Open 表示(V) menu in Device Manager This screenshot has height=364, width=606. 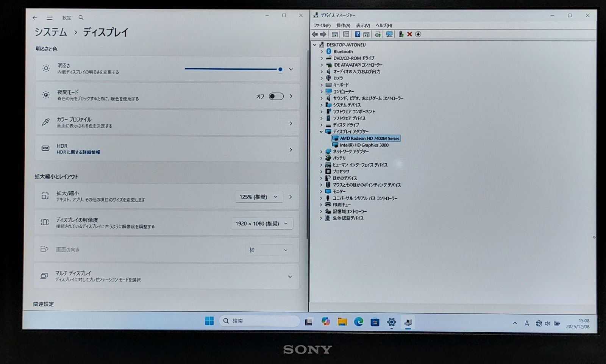coord(362,25)
